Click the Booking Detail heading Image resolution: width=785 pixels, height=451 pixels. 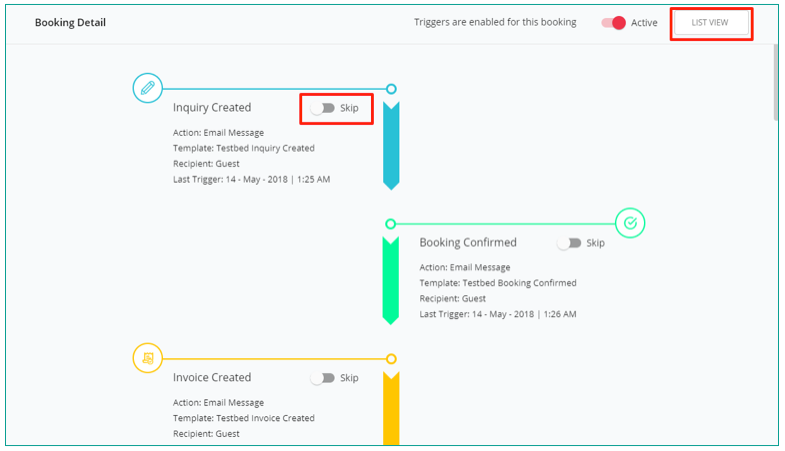click(x=70, y=23)
